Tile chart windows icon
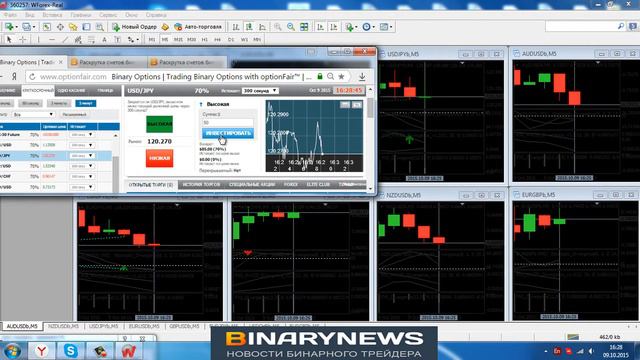Screen dimensions: 640x360 click(x=304, y=27)
